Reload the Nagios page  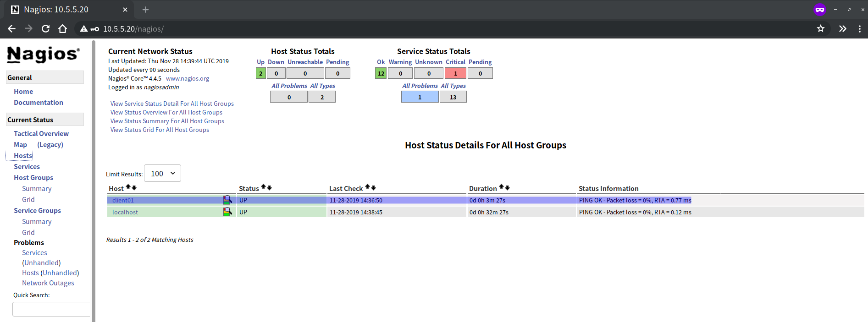click(45, 29)
